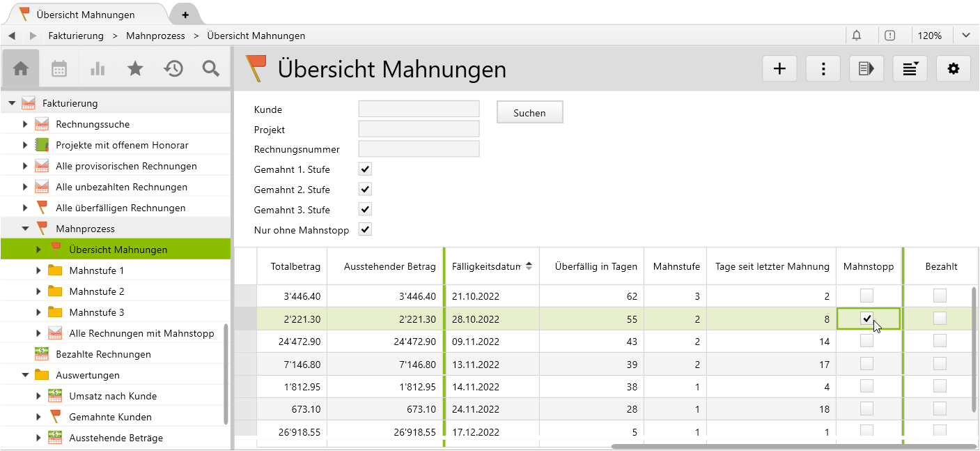980x451 pixels.
Task: Expand the Mahnstufe 1 folder
Action: 40,270
